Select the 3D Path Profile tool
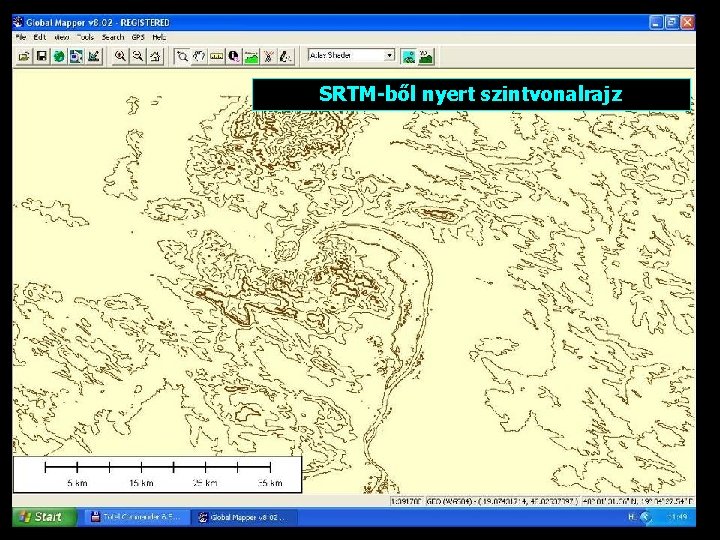Image resolution: width=720 pixels, height=540 pixels. [251, 56]
